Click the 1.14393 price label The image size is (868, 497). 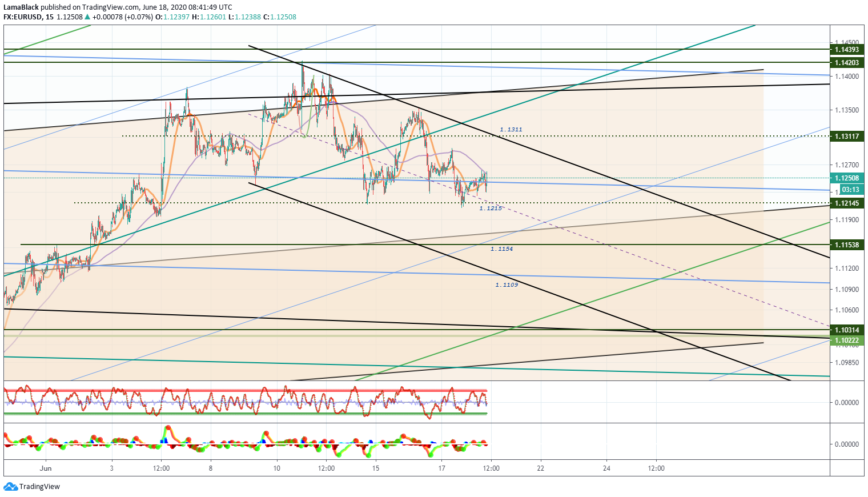pos(847,50)
